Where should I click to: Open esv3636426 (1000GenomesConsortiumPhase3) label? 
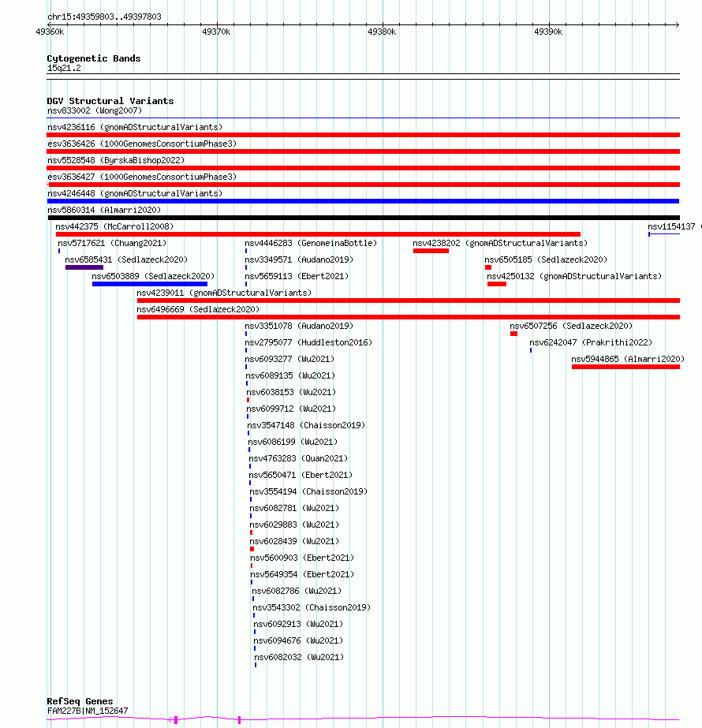click(x=142, y=144)
